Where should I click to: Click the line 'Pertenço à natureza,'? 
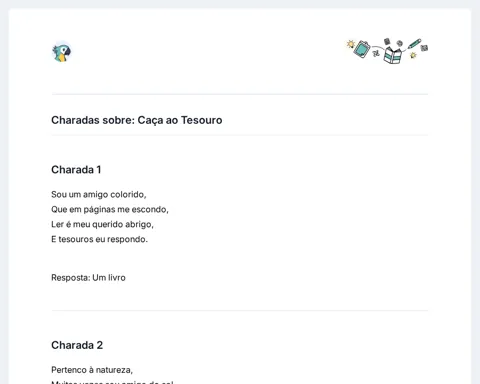tap(92, 370)
